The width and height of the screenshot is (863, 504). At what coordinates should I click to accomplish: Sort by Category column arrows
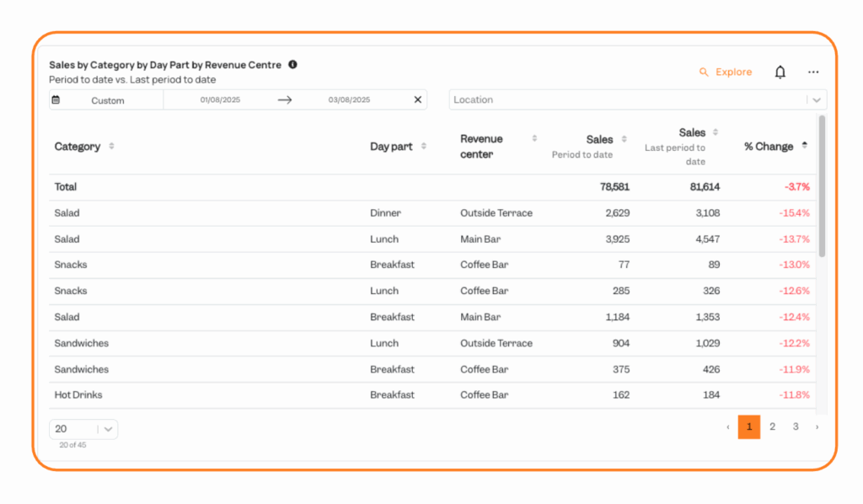tap(111, 147)
